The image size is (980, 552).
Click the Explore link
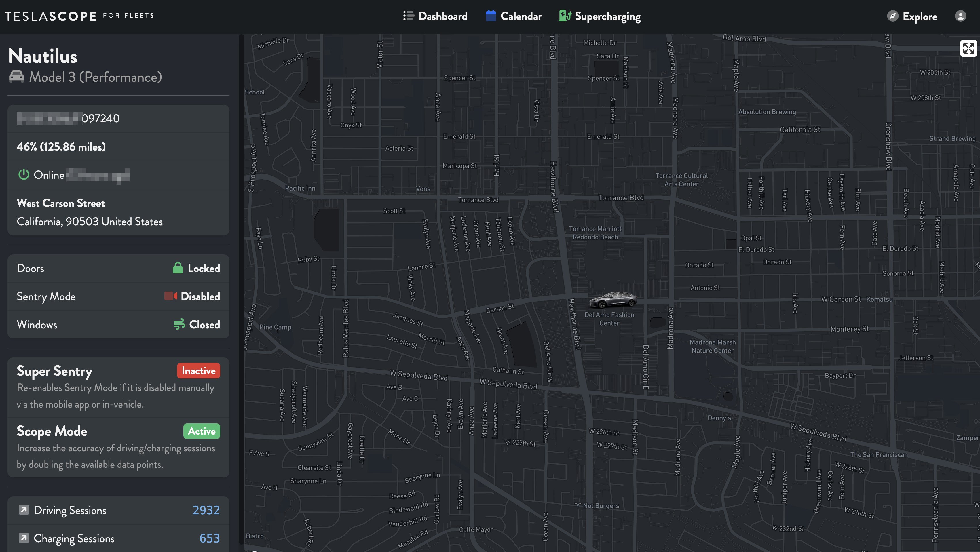pyautogui.click(x=912, y=16)
